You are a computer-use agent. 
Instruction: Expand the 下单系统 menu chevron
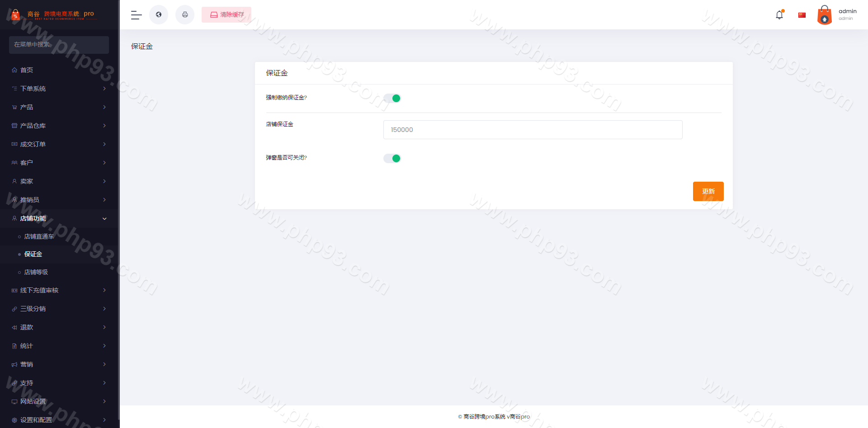pyautogui.click(x=104, y=89)
